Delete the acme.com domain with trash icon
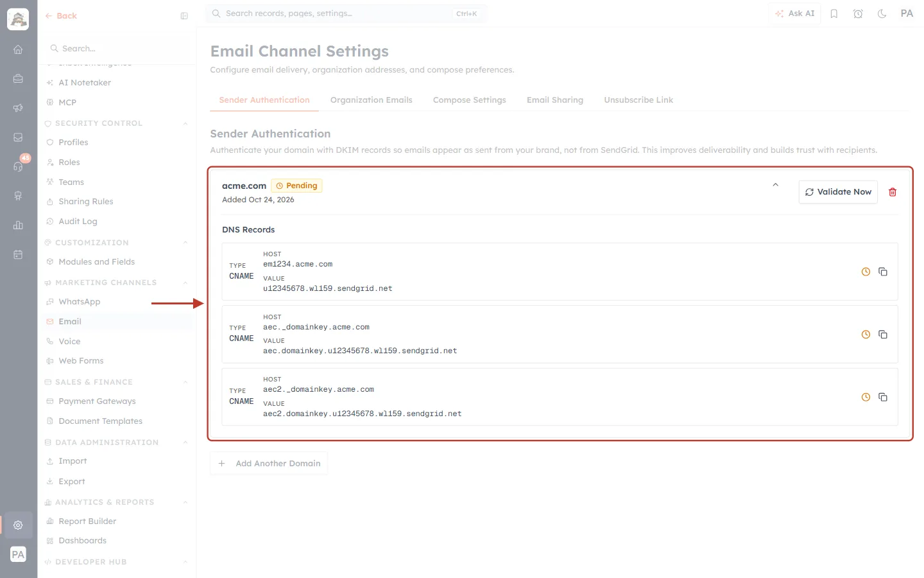Image resolution: width=924 pixels, height=578 pixels. click(x=893, y=192)
